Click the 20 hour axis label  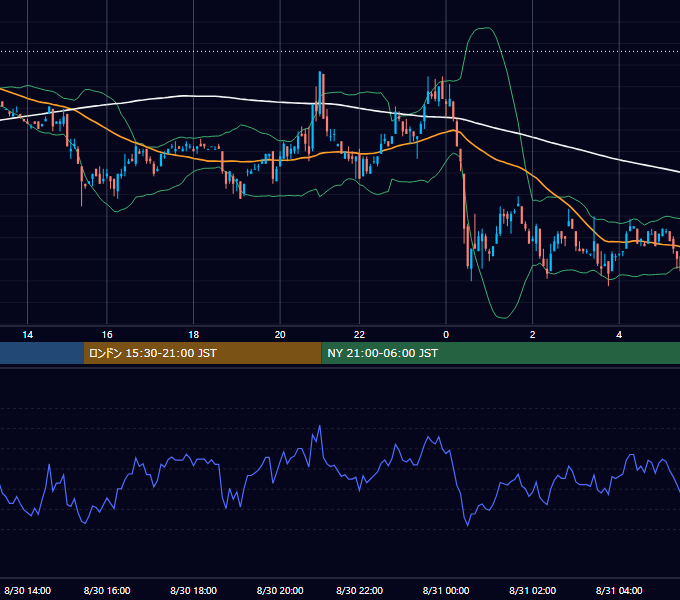coord(280,335)
